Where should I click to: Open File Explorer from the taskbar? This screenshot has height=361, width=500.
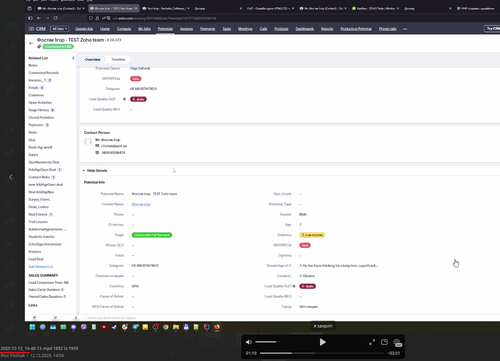176,327
